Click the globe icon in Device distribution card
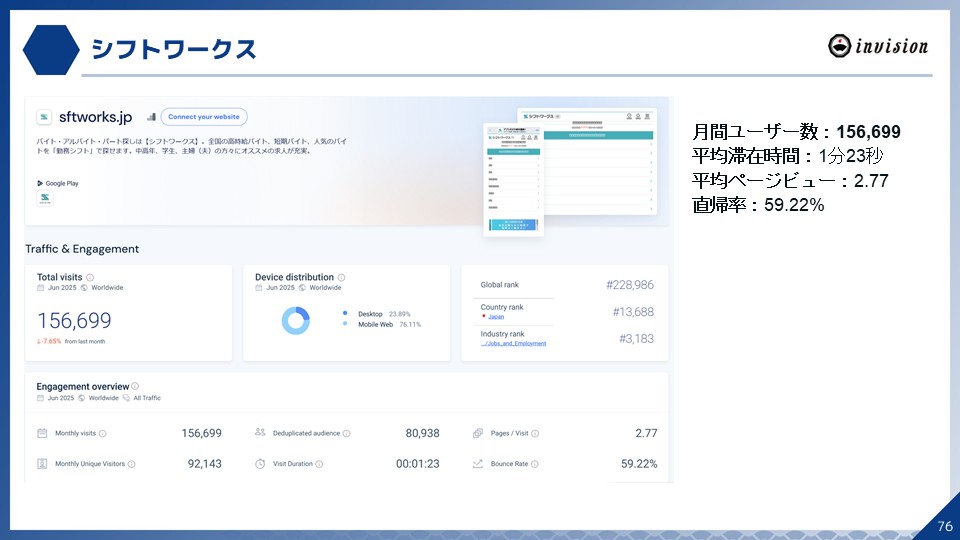This screenshot has width=960, height=540. coord(302,288)
